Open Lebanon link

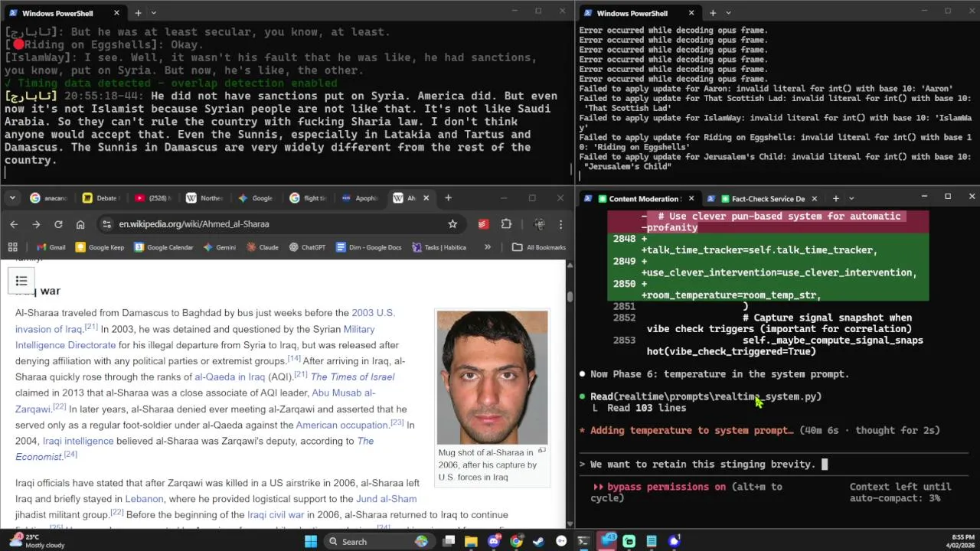click(144, 499)
